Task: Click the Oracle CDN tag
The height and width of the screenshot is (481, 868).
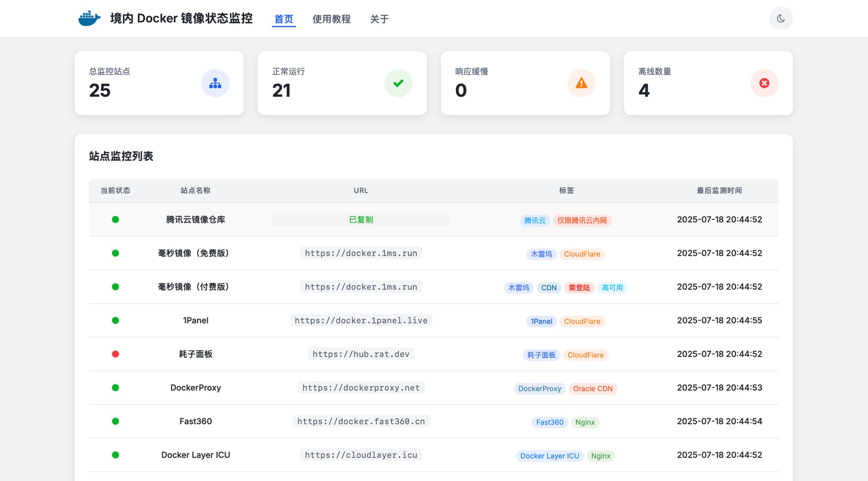Action: (x=593, y=388)
